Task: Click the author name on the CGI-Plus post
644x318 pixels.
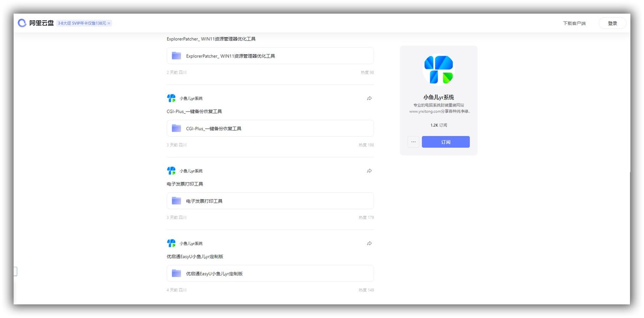Action: pos(191,98)
